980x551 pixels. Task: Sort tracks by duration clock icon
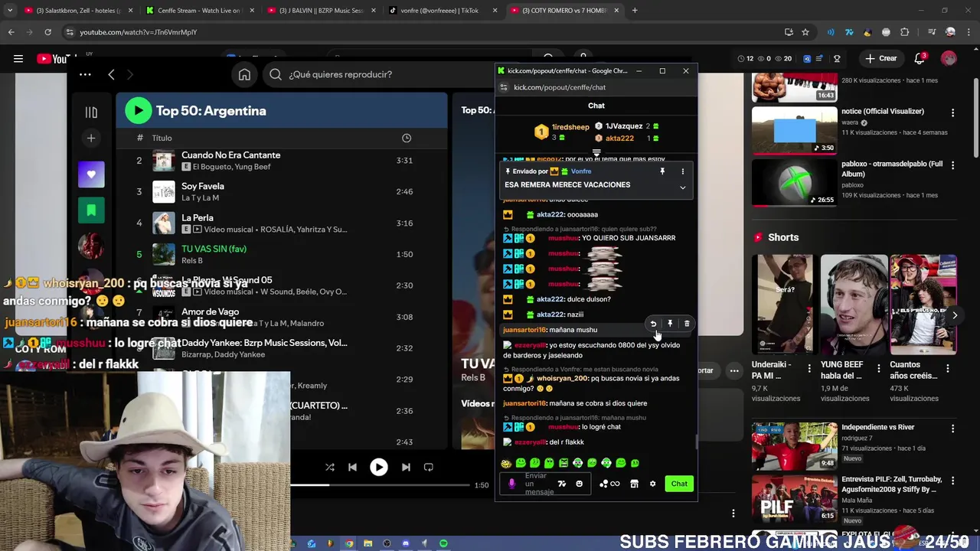click(407, 138)
